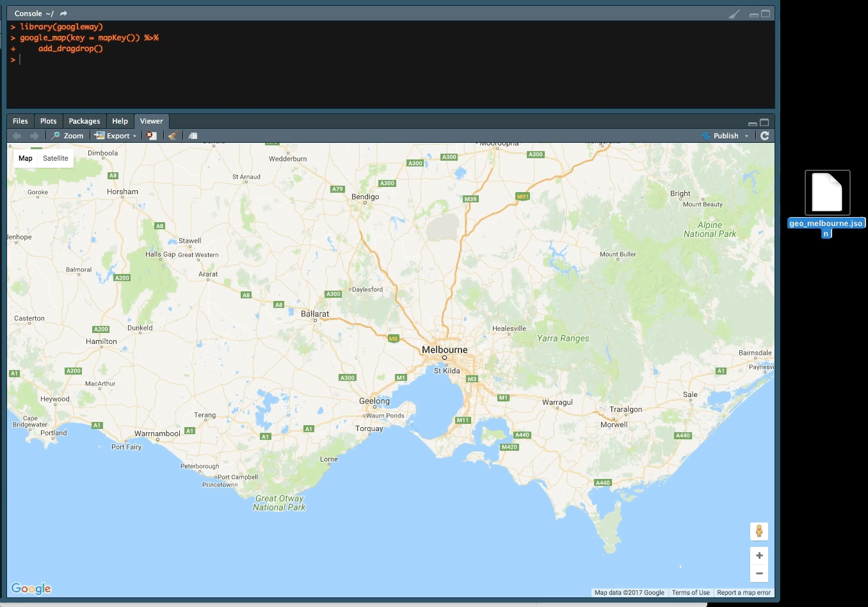Click the Street View pegman icon
This screenshot has width=868, height=607.
click(759, 531)
